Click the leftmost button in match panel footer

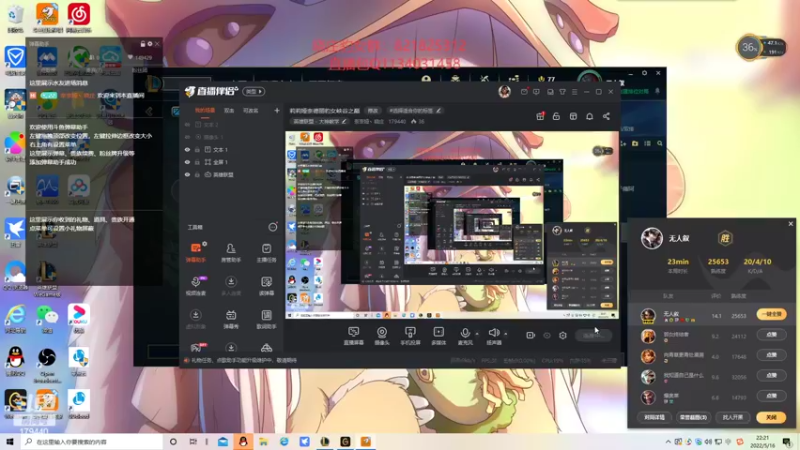654,417
